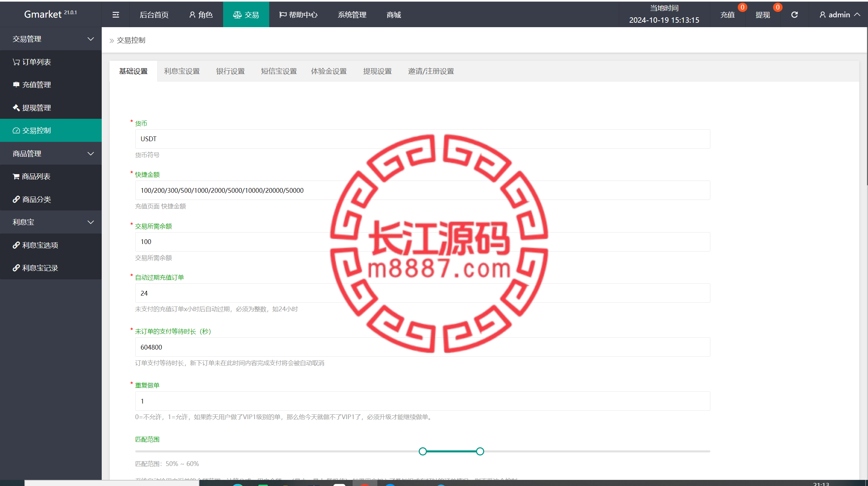Open the admin user dropdown
This screenshot has height=486, width=868.
(840, 15)
